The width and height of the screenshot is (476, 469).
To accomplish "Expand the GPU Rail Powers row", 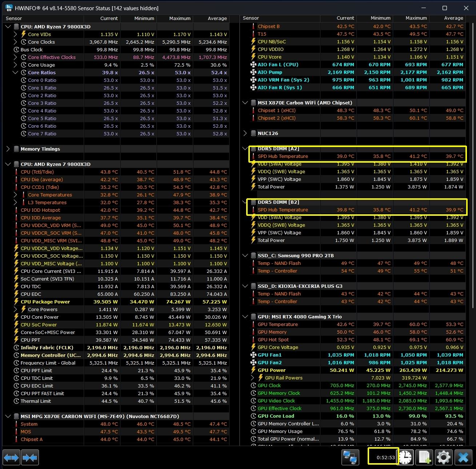I will pos(252,378).
